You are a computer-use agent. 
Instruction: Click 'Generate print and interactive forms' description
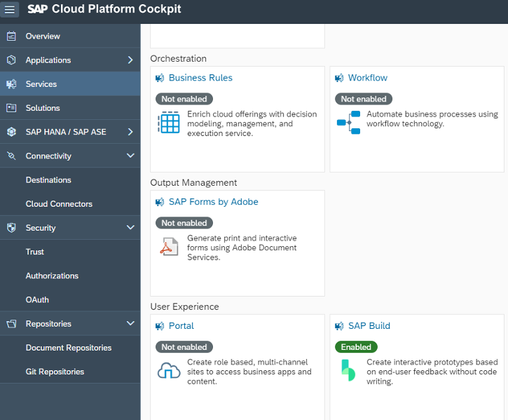pyautogui.click(x=242, y=248)
